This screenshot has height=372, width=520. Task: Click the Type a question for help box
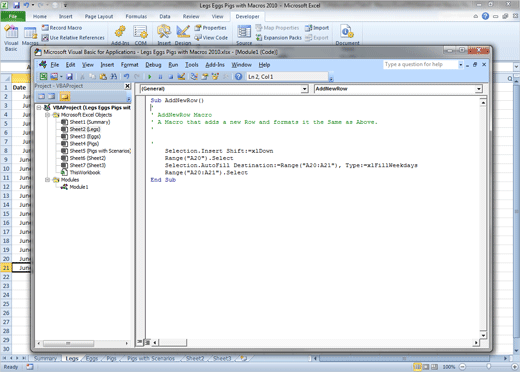click(421, 64)
